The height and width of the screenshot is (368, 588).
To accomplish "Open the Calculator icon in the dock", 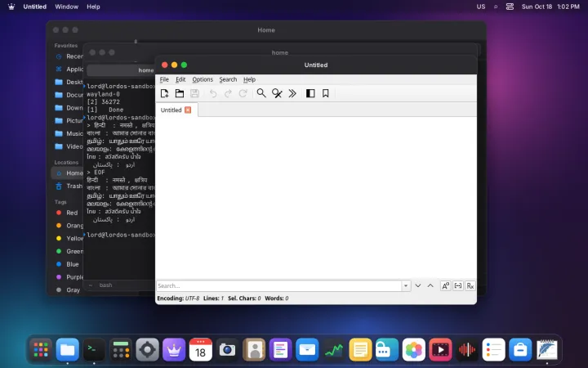I will [x=121, y=350].
